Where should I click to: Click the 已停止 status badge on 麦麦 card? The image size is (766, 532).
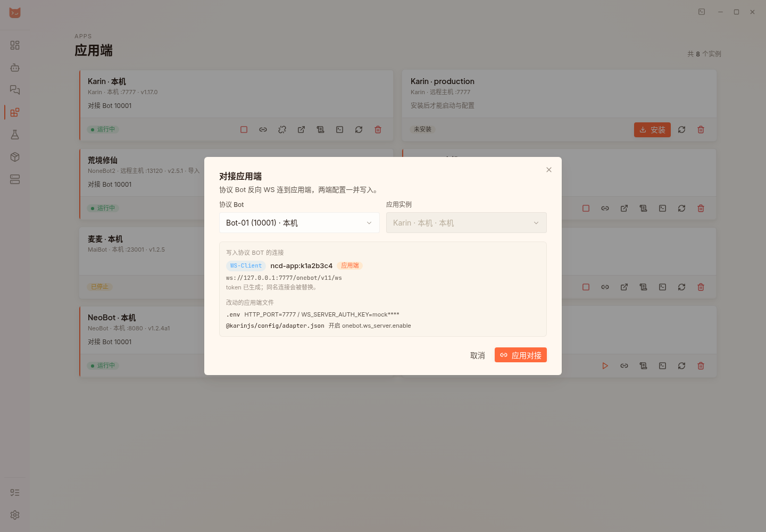99,287
